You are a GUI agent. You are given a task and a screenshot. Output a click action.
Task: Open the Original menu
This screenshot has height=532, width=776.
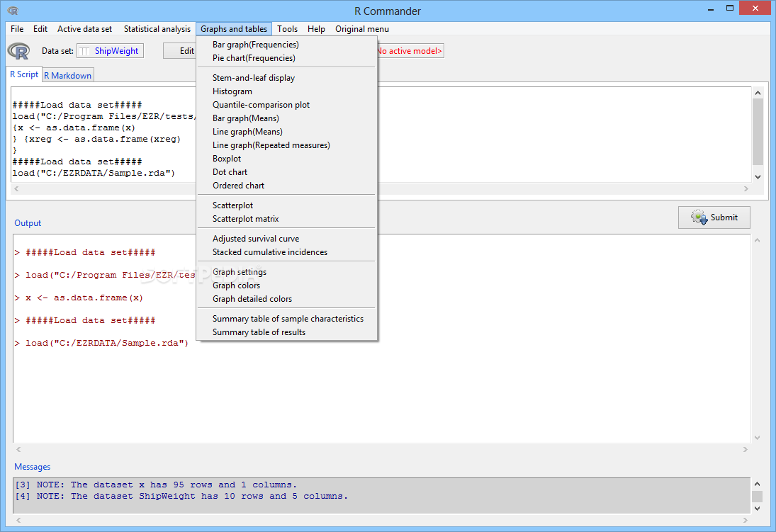(361, 29)
